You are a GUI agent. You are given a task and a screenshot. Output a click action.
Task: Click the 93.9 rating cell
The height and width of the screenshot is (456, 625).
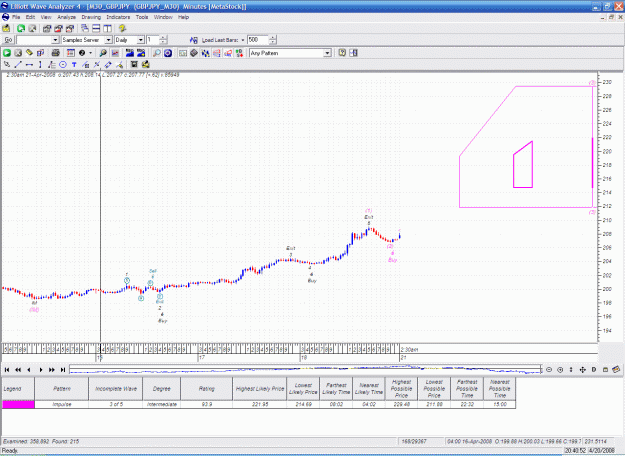[206, 405]
